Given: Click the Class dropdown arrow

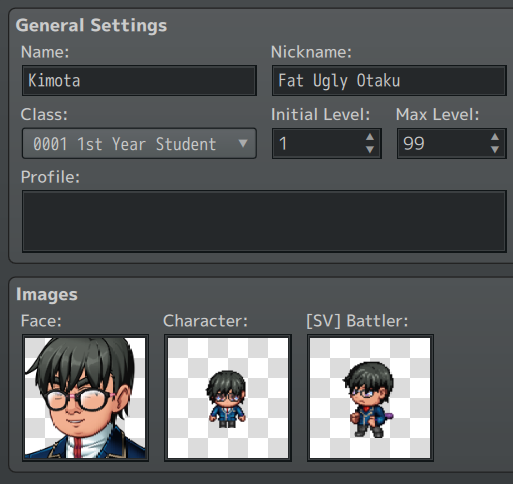Looking at the screenshot, I should (x=243, y=144).
